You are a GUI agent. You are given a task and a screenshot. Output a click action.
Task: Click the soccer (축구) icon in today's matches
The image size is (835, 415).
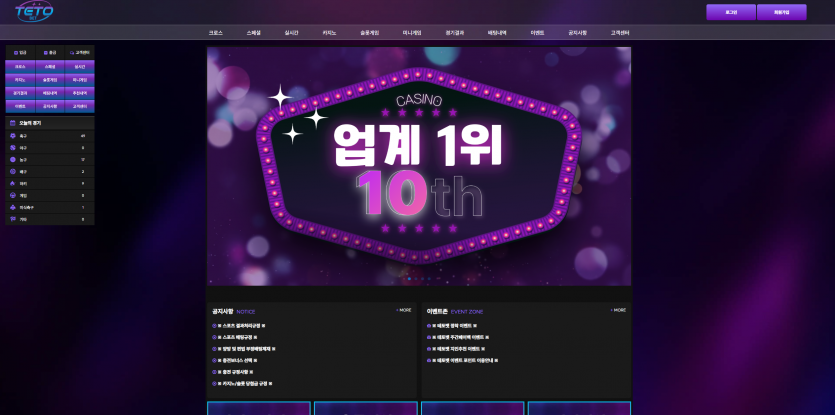13,136
